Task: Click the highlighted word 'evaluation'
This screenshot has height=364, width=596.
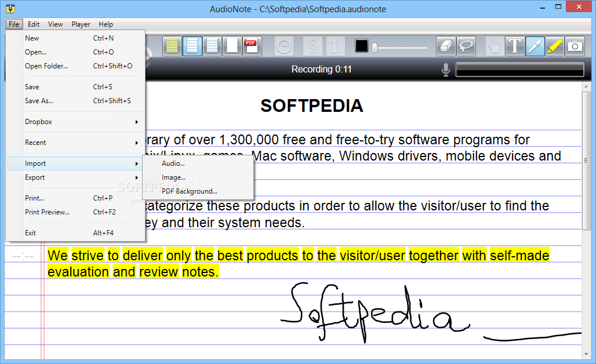Action: tap(78, 272)
